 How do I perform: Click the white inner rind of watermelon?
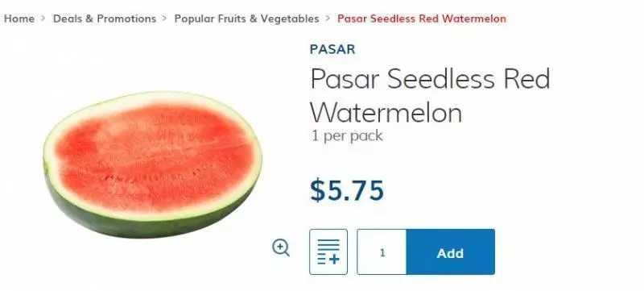point(152,98)
